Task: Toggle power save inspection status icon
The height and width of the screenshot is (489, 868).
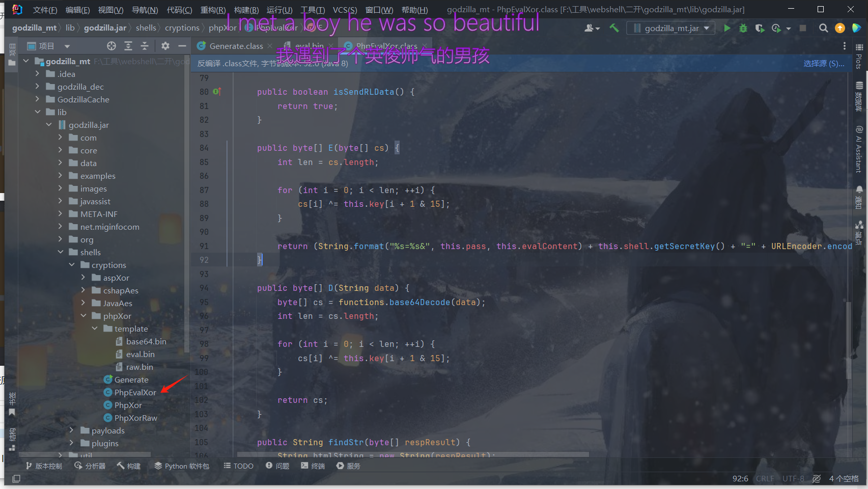Action: 817,479
